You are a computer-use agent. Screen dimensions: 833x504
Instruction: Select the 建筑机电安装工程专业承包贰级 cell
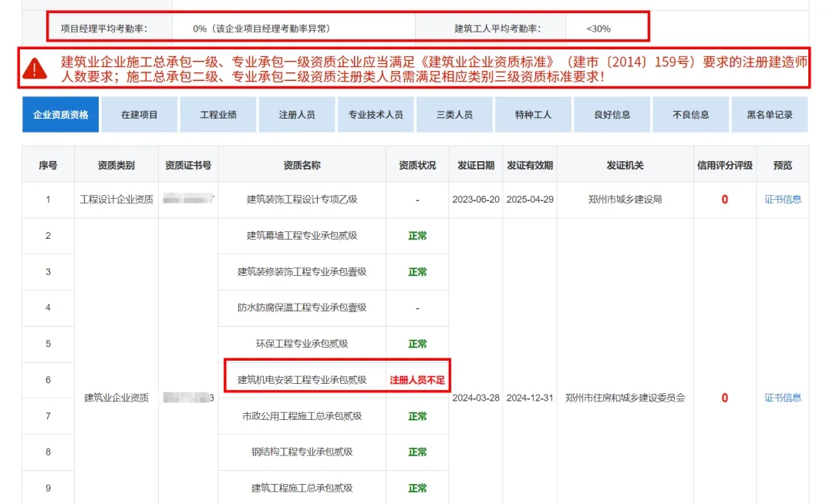[x=302, y=380]
